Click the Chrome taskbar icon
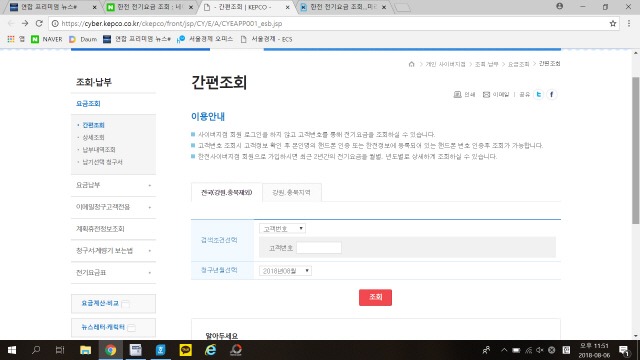Image resolution: width=640 pixels, height=360 pixels. [x=110, y=350]
